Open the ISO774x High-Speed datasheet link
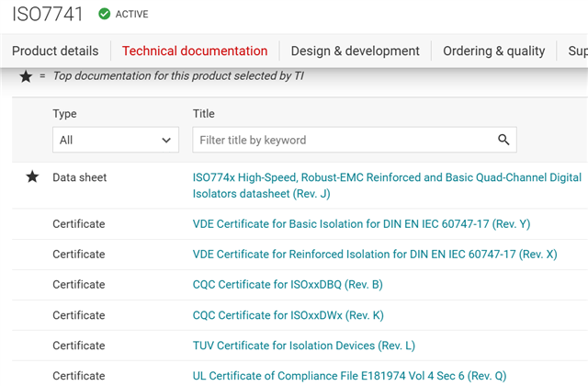Image resolution: width=588 pixels, height=386 pixels. tap(386, 185)
